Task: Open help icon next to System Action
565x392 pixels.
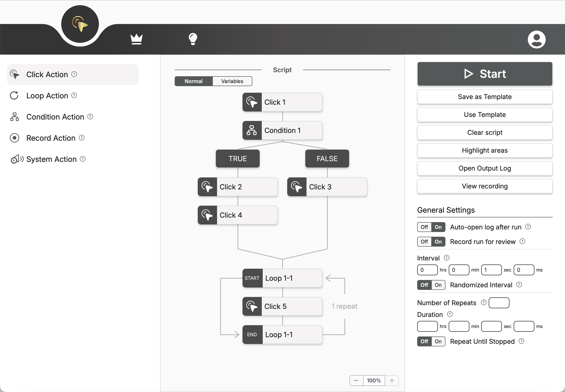Action: pyautogui.click(x=83, y=159)
